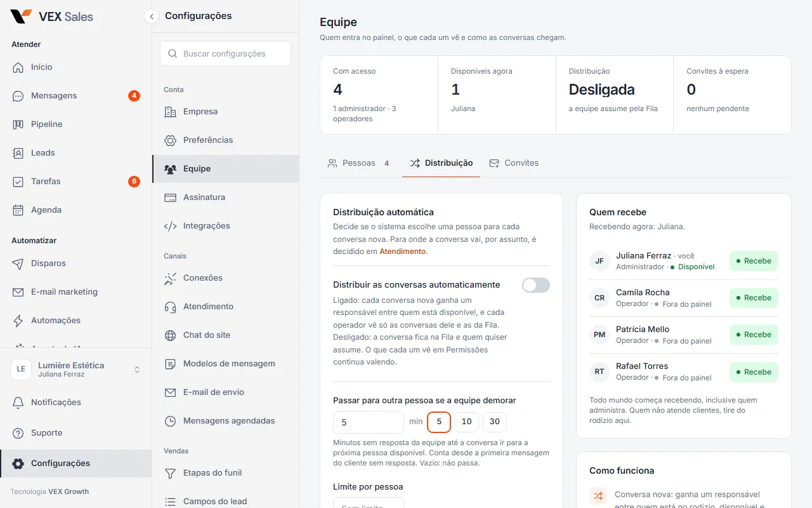Open Conexões via the plug icon
The image size is (812, 508).
coord(170,278)
